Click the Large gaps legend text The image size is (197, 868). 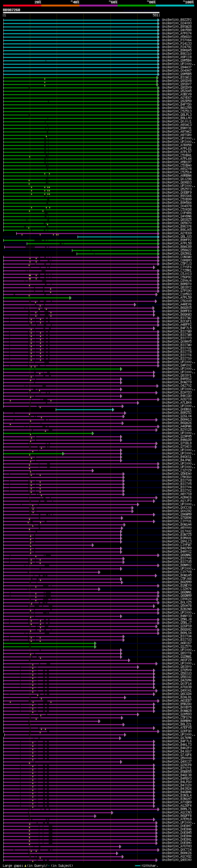(38, 865)
